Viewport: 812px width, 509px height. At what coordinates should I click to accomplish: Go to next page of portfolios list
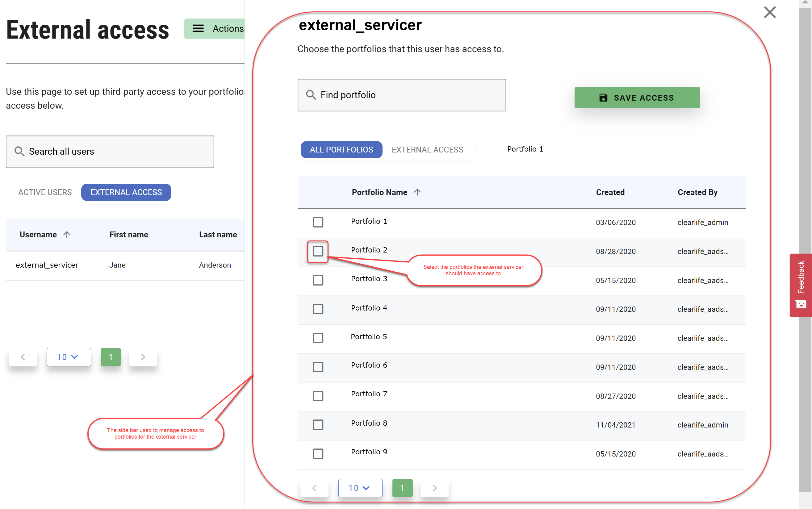434,488
